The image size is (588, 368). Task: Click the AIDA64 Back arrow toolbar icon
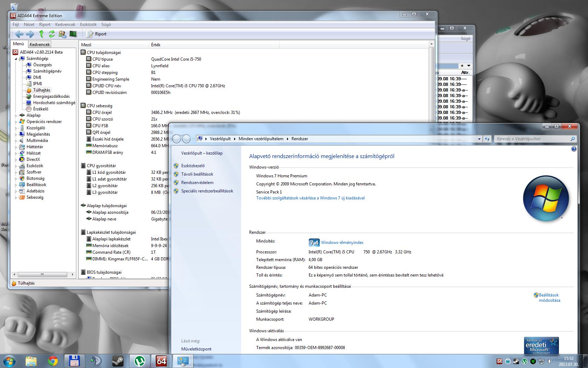pos(19,34)
